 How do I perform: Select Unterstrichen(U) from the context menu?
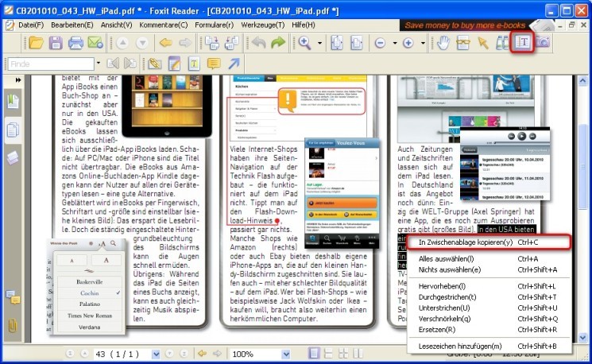[489, 308]
